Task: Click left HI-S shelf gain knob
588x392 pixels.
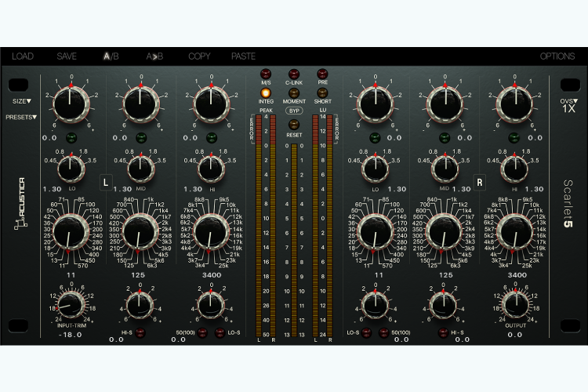Action: pyautogui.click(x=140, y=305)
